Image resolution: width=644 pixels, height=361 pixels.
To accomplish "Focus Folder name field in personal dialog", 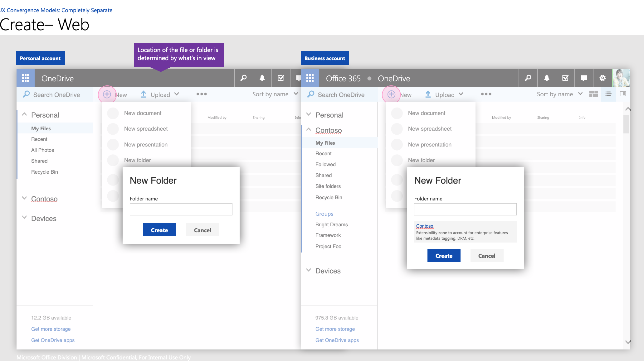I will [181, 209].
